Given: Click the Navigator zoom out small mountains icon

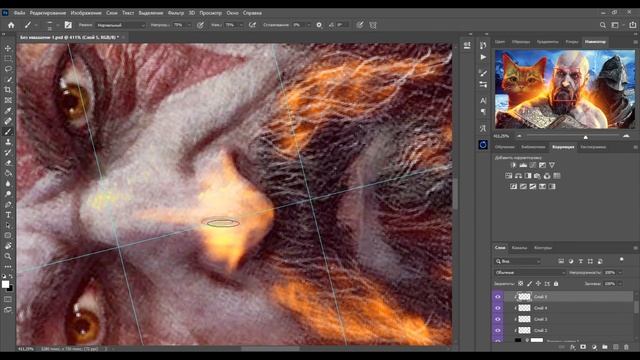Looking at the screenshot, I should [x=519, y=136].
